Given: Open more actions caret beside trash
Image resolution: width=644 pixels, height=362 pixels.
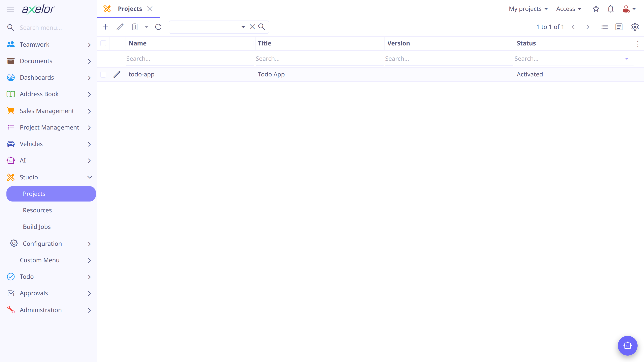Looking at the screenshot, I should [147, 27].
